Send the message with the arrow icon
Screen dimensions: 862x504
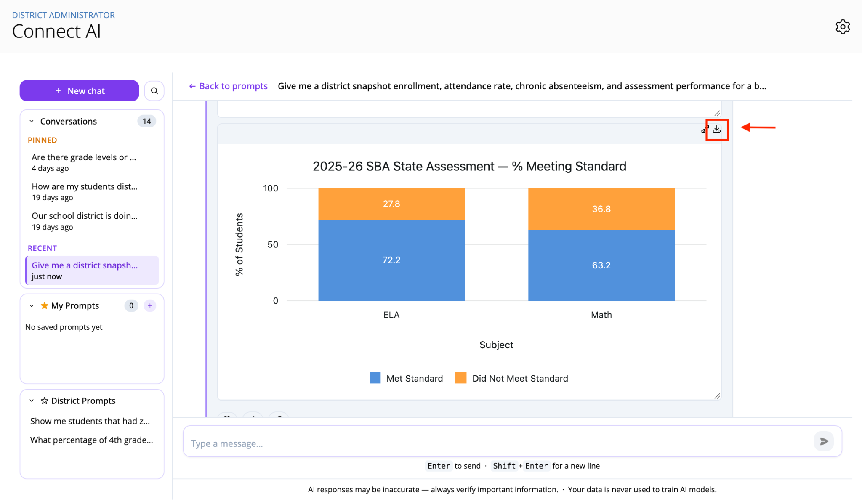pyautogui.click(x=824, y=441)
